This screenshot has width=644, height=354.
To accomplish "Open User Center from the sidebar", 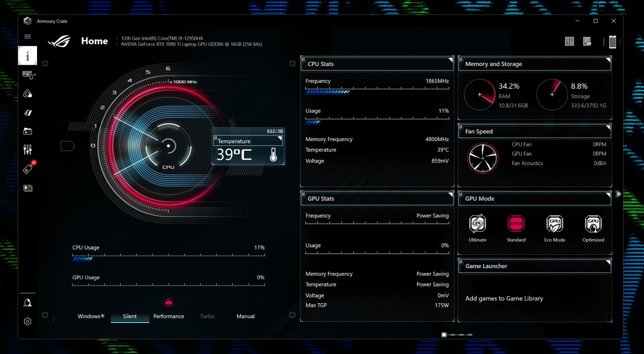I will click(x=27, y=303).
